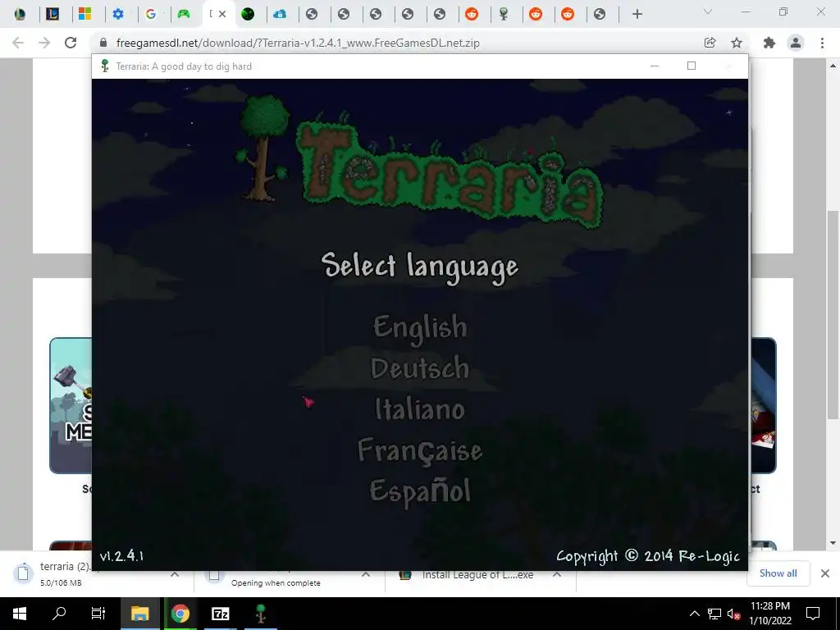The width and height of the screenshot is (840, 630).
Task: Expand options for terraria (2) download
Action: (175, 573)
